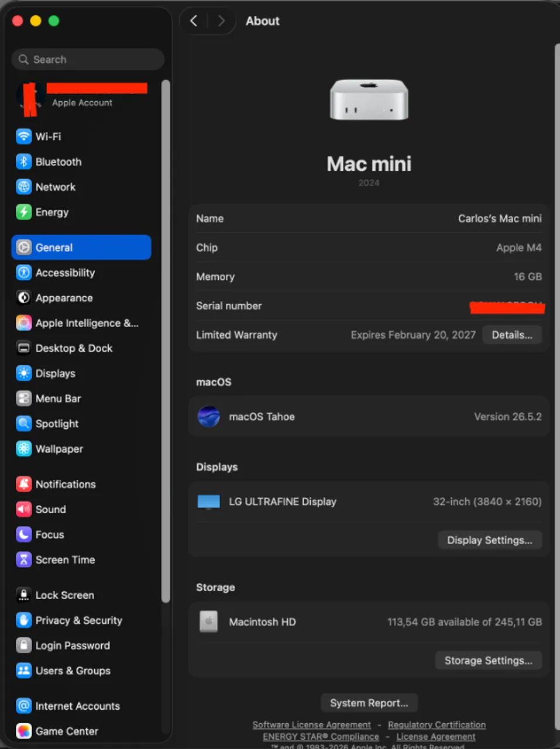Select the Menu Bar icon
The height and width of the screenshot is (749, 560).
click(x=23, y=398)
